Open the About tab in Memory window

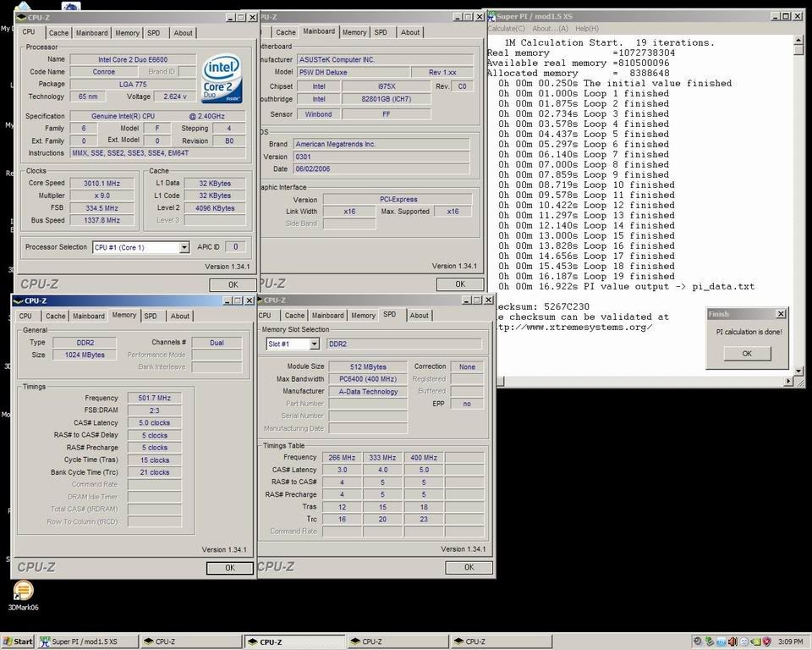click(x=180, y=316)
